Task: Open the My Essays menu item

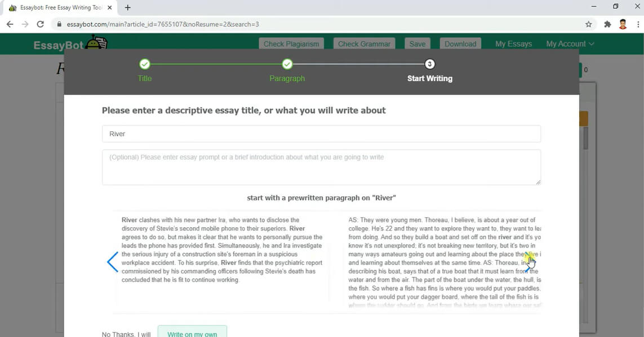Action: tap(513, 44)
